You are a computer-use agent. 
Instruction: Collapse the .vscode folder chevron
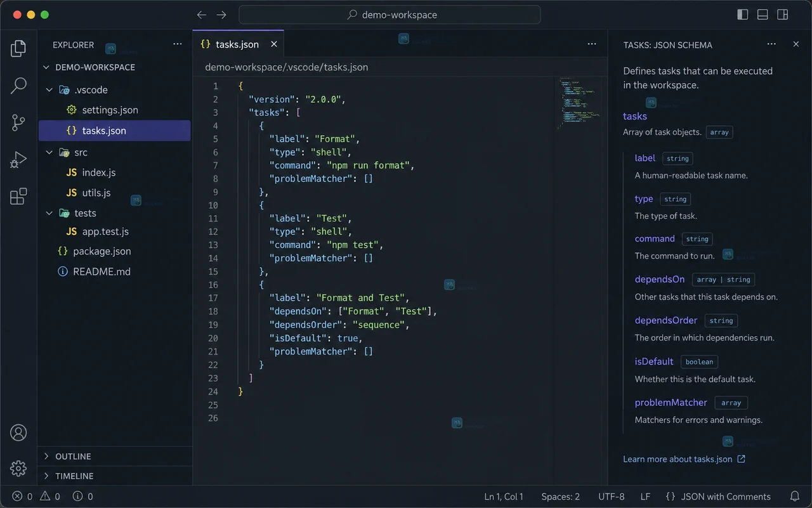pos(49,90)
